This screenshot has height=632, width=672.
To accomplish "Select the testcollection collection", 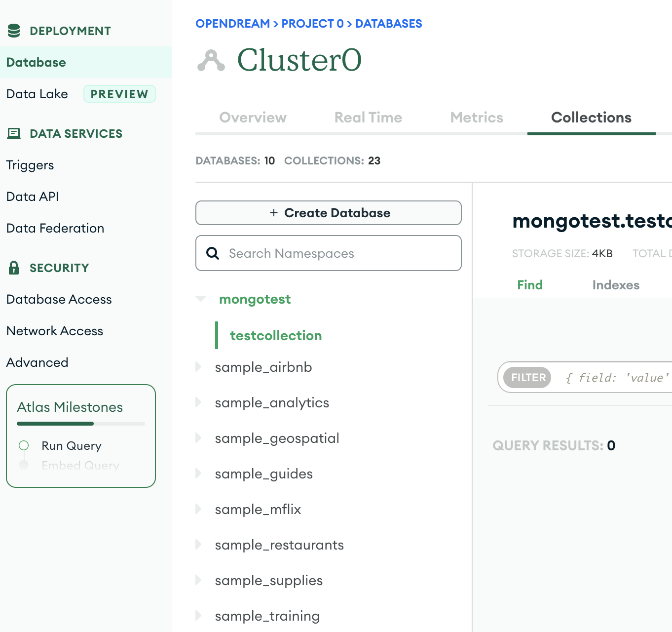I will pos(276,335).
